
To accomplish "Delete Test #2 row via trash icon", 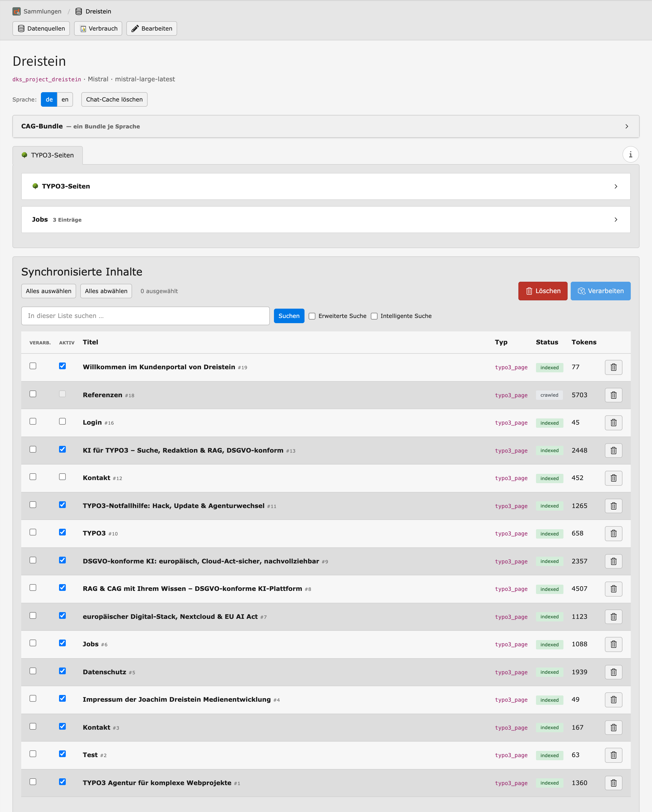I will pyautogui.click(x=613, y=755).
